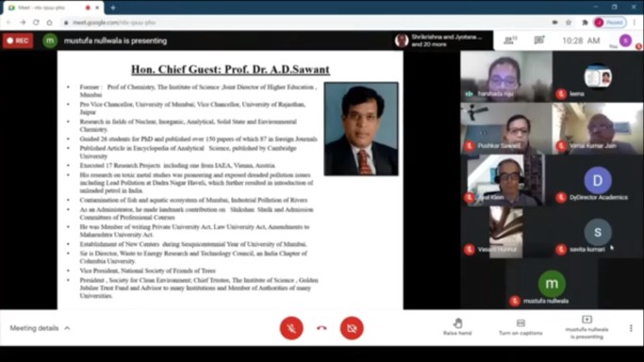Open Chrome's three-dot menu
The image size is (644, 362).
click(x=635, y=23)
